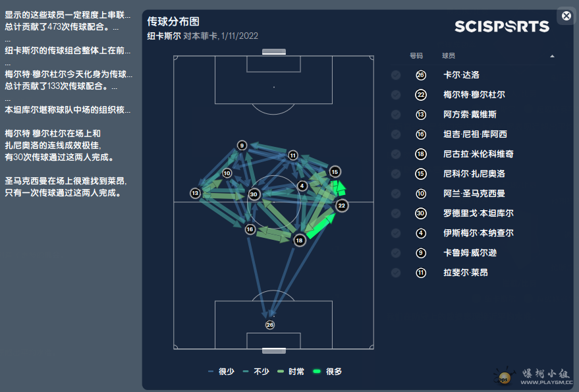
Task: Click player node 15 on the pitch
Action: [335, 172]
